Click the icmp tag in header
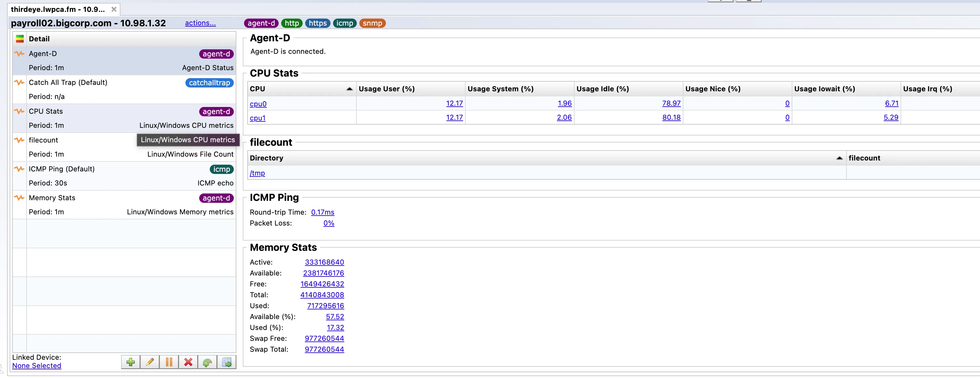Image resolution: width=980 pixels, height=378 pixels. click(x=345, y=23)
